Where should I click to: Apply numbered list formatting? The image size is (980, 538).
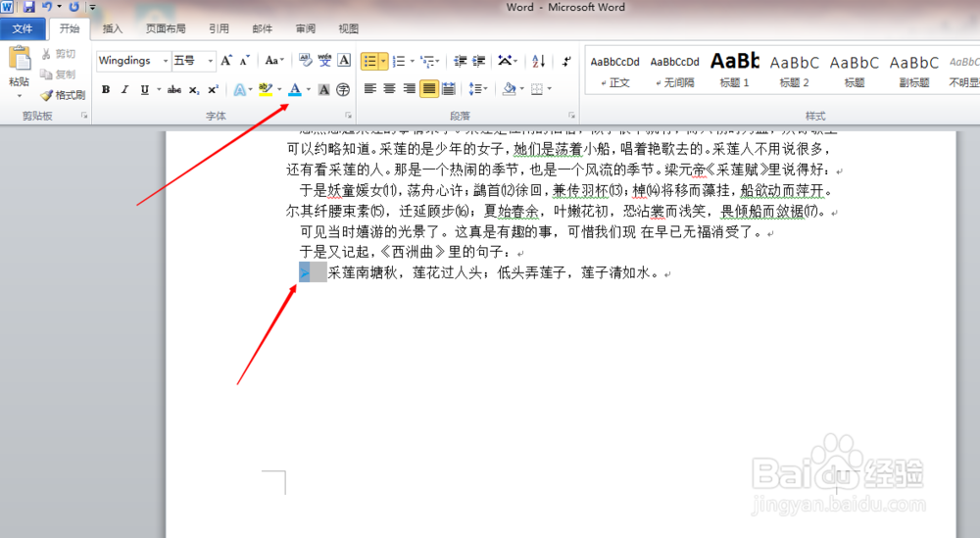click(x=399, y=61)
